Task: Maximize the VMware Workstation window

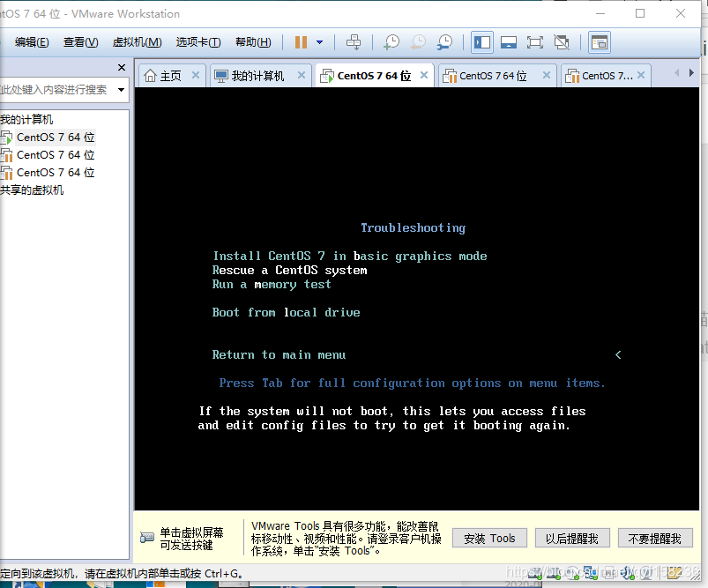Action: (640, 13)
